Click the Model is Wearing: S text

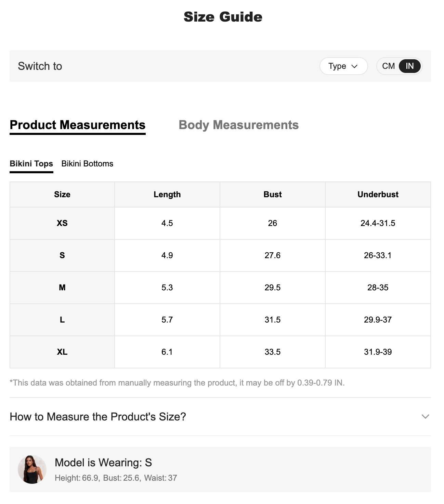103,463
